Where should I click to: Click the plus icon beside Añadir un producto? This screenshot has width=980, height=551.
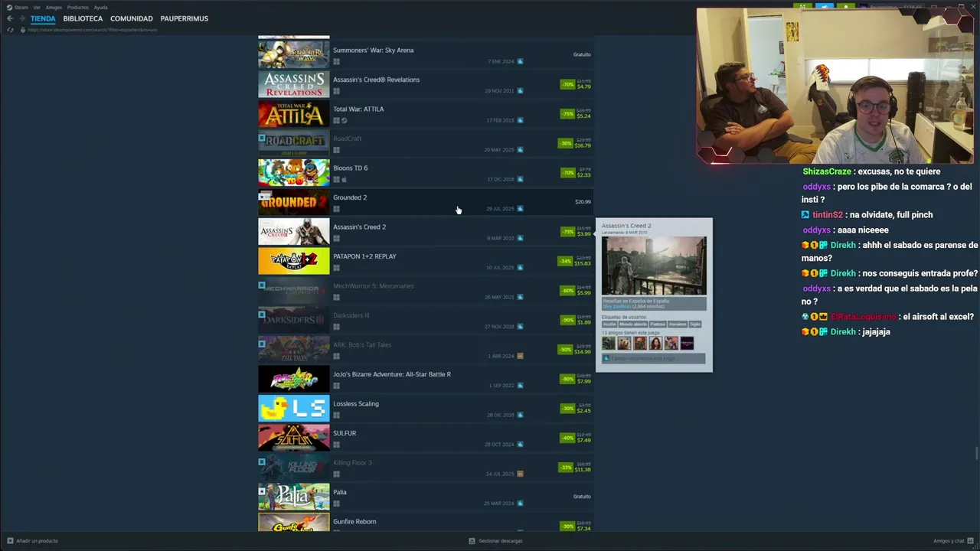(x=10, y=541)
